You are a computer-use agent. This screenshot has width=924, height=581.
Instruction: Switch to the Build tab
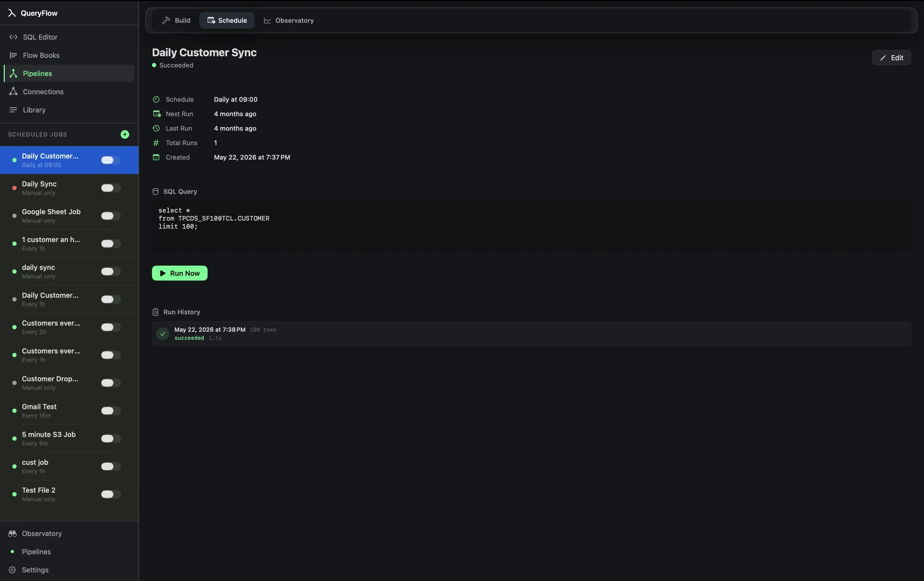[x=176, y=20]
